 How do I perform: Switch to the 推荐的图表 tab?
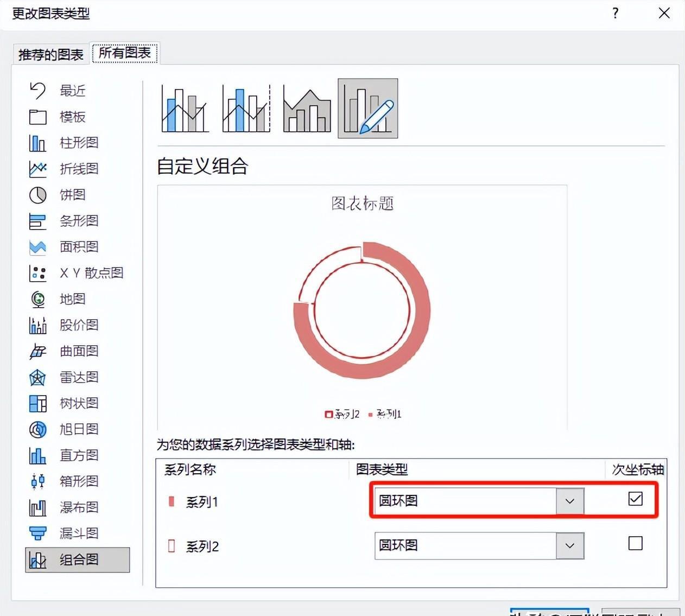[x=51, y=54]
